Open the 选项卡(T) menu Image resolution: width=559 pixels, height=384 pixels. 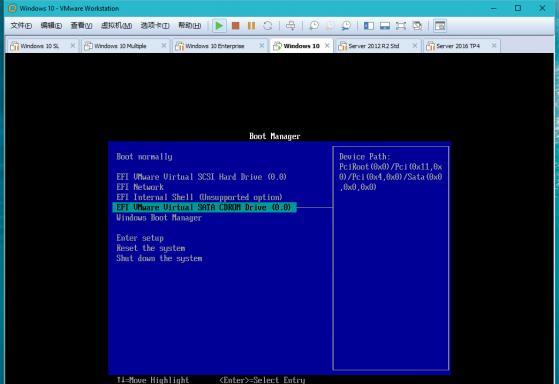pos(155,26)
